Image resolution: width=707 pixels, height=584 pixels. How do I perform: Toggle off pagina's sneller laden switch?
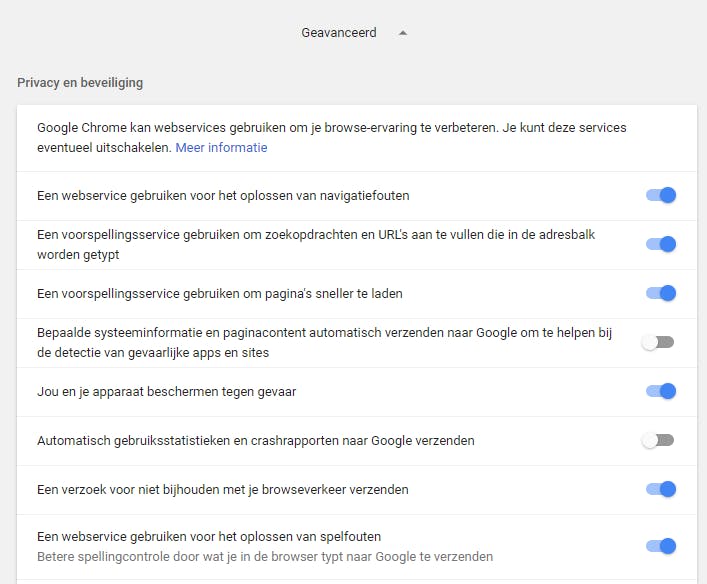tap(661, 293)
